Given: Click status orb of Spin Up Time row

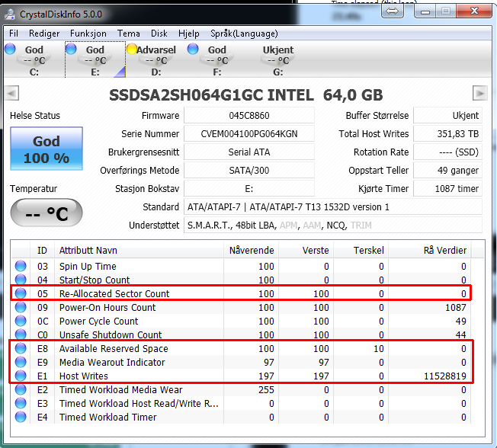Looking at the screenshot, I should pos(21,266).
